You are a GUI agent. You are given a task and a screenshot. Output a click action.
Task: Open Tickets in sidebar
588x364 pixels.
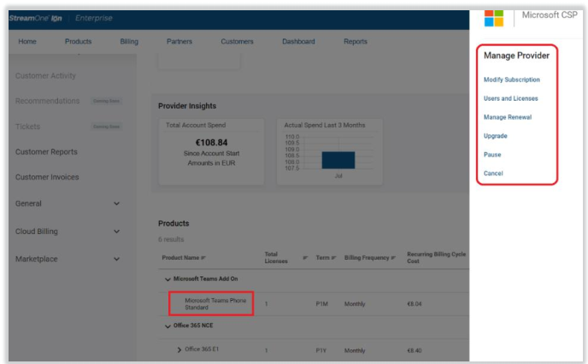click(27, 126)
